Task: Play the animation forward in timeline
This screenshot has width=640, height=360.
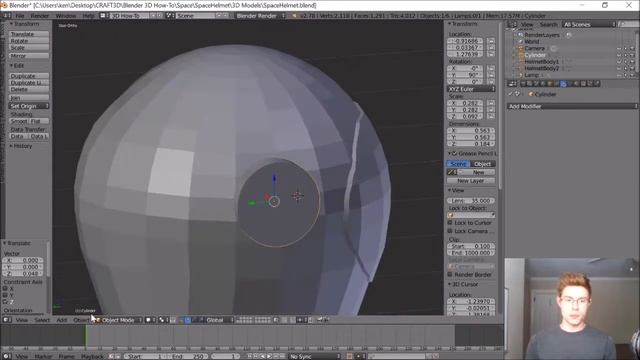Action: (269, 356)
